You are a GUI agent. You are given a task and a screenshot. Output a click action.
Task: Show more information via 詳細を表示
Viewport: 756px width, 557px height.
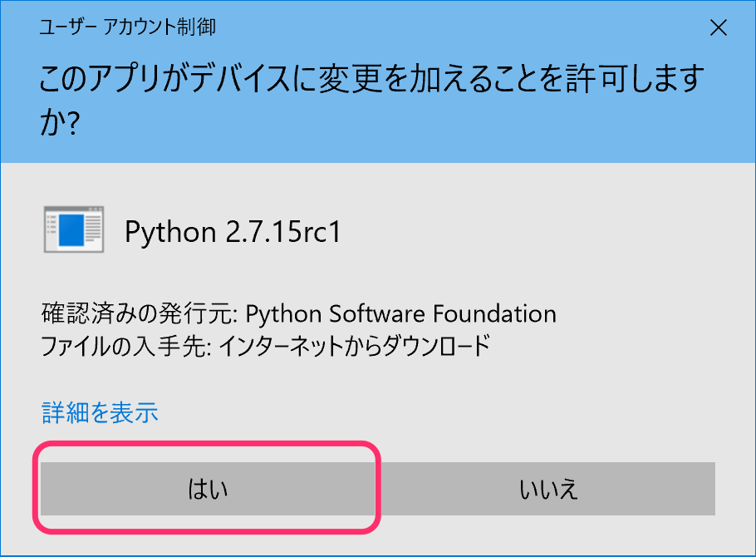point(100,412)
